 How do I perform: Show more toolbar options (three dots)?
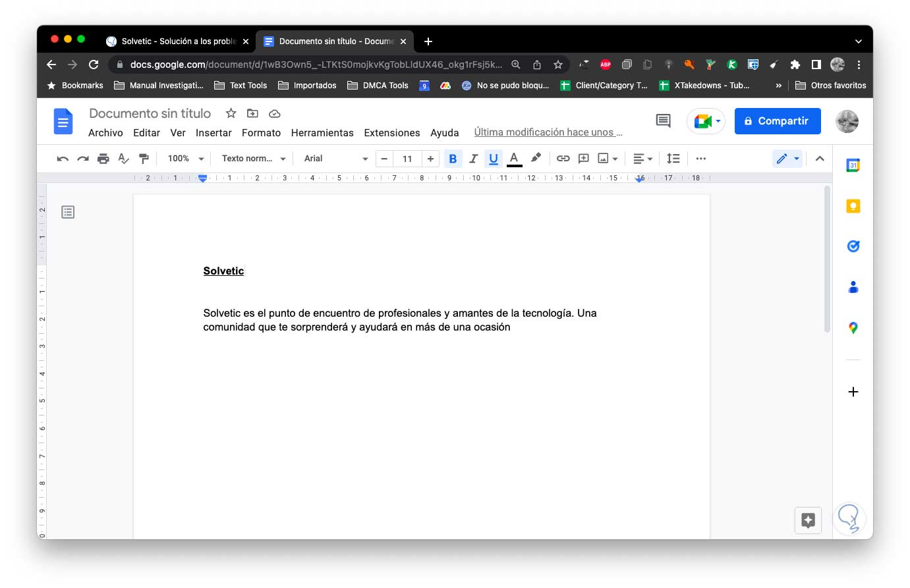point(701,159)
